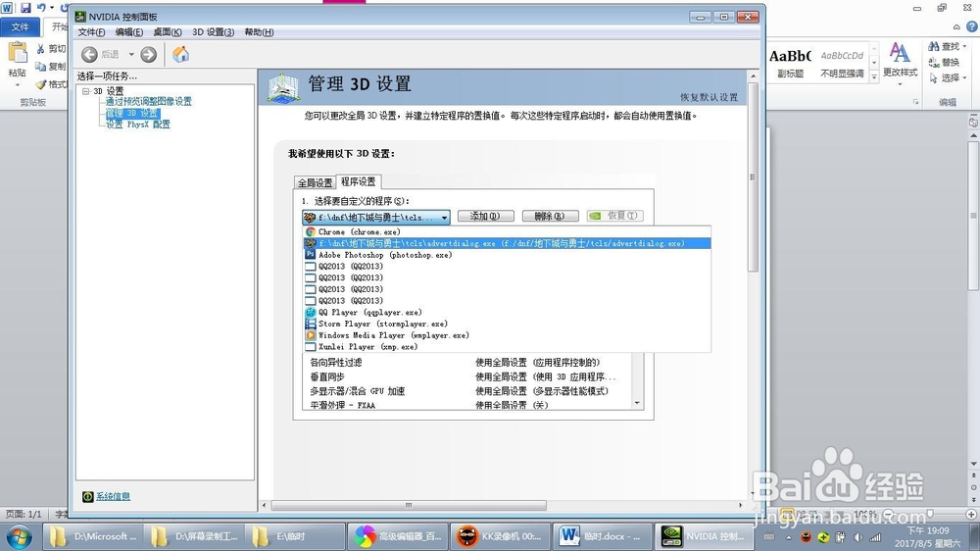Click the QQ Player icon in list

tap(310, 312)
